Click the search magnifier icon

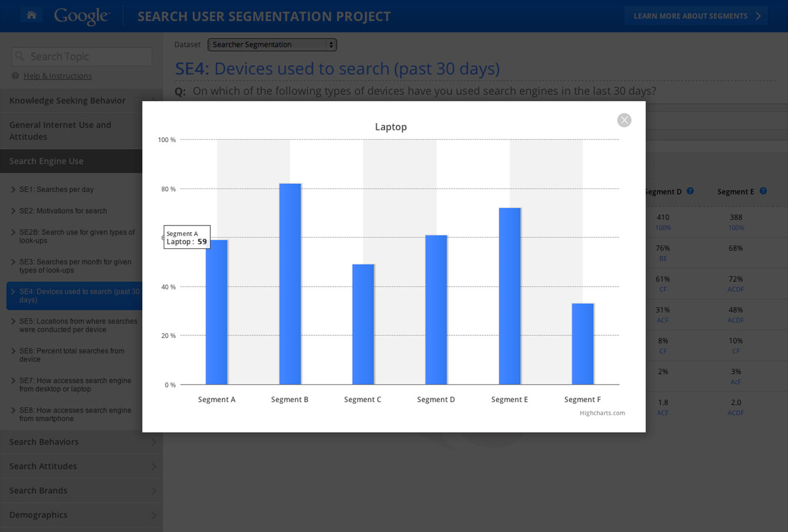(20, 56)
